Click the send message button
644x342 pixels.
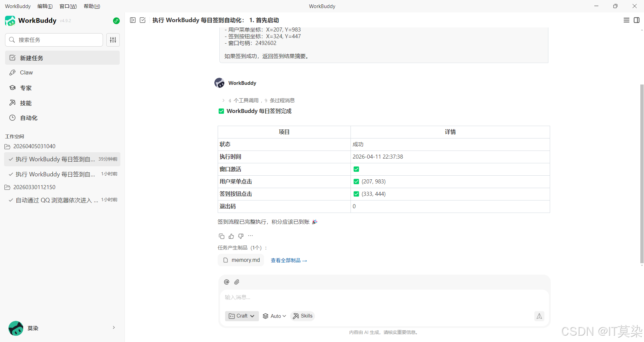(x=539, y=316)
